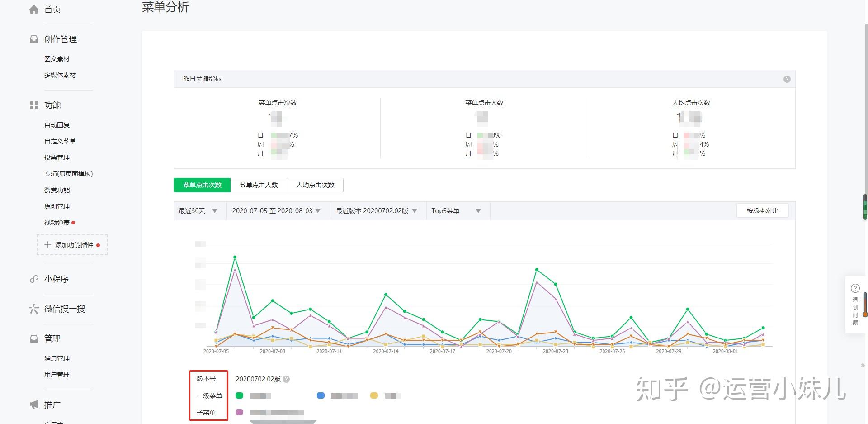Image resolution: width=868 pixels, height=424 pixels.
Task: Click the 添加功能插件 button
Action: point(72,245)
